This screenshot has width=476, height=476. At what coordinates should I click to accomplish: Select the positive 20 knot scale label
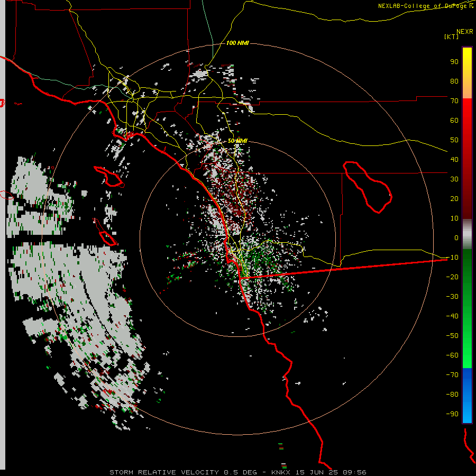(454, 198)
